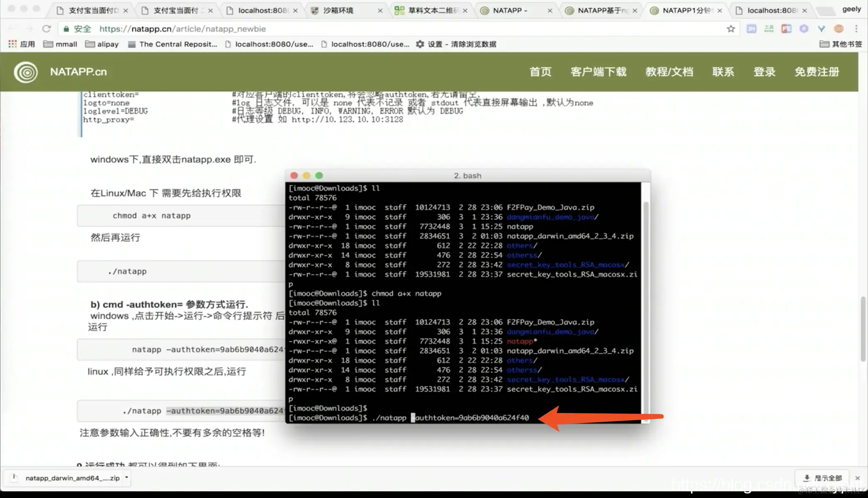The height and width of the screenshot is (498, 868).
Task: Click the green terminal zoom button
Action: coord(319,176)
